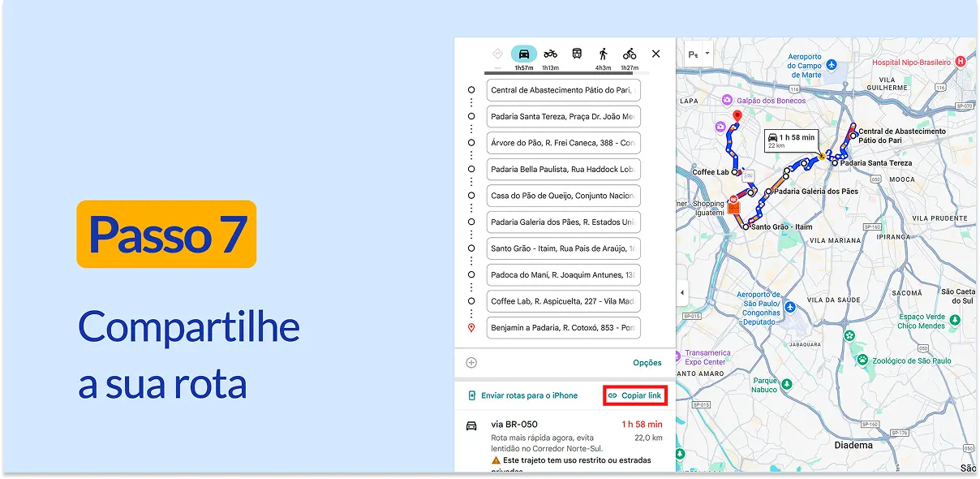
Task: Switch to the cycling directions tab
Action: click(630, 54)
